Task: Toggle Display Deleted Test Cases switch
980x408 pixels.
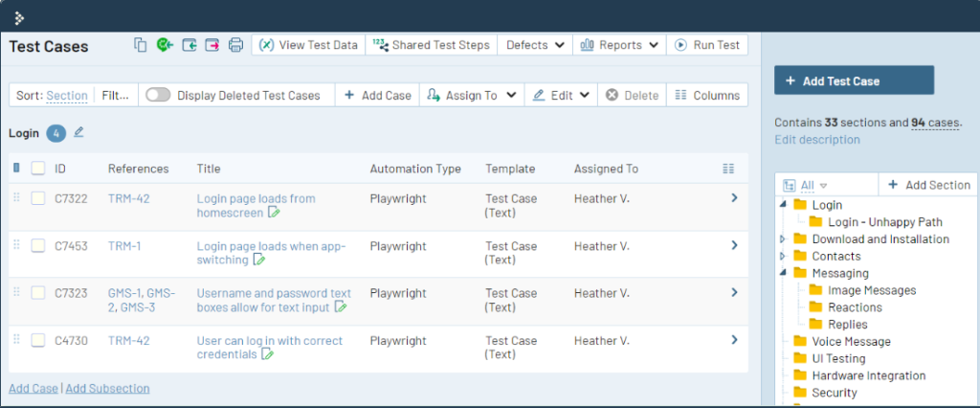Action: pyautogui.click(x=158, y=95)
